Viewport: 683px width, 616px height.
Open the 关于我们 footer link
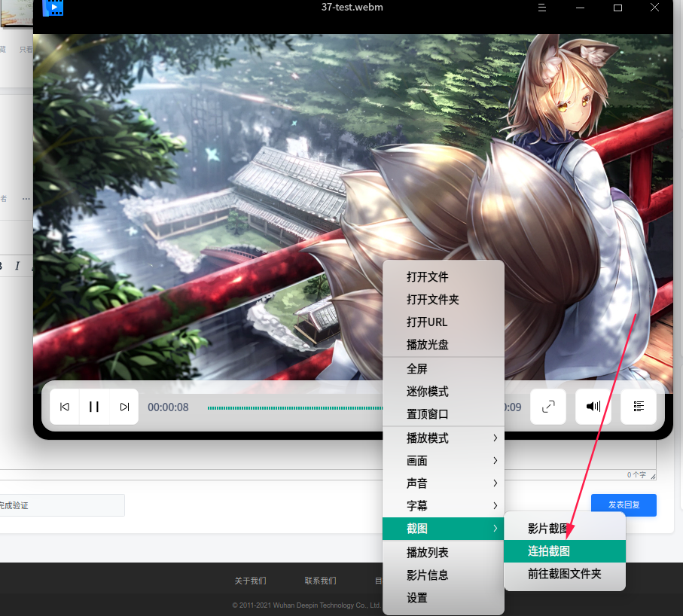250,581
